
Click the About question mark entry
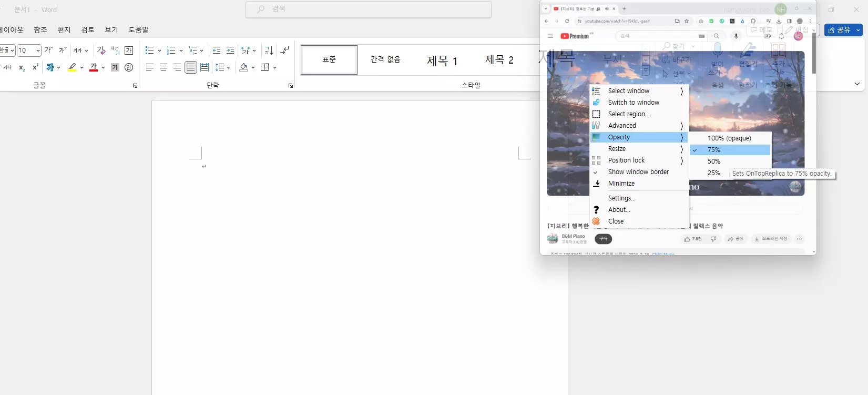(596, 210)
